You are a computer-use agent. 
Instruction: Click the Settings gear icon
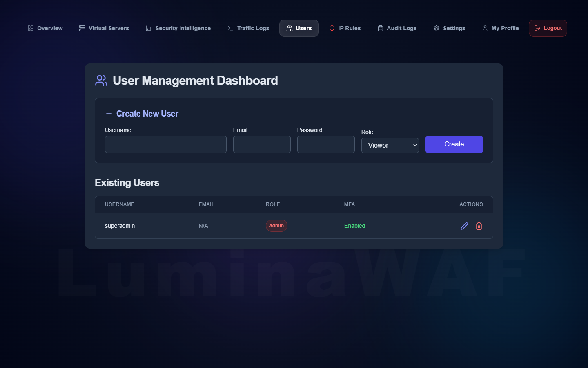(x=436, y=28)
